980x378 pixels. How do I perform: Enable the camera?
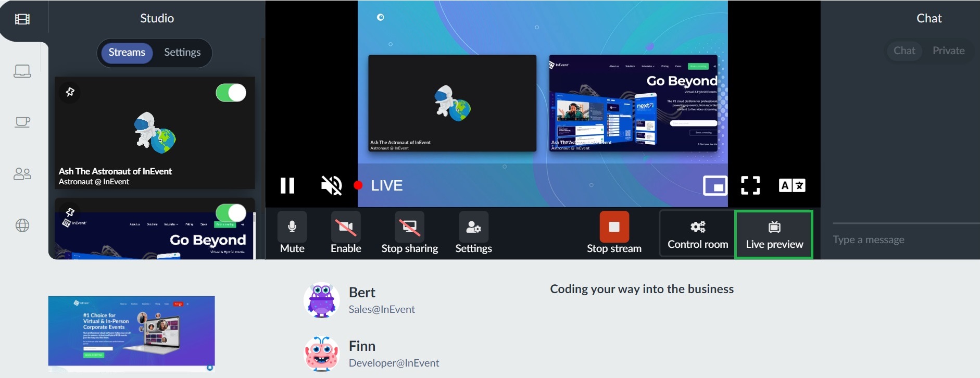[x=346, y=233]
